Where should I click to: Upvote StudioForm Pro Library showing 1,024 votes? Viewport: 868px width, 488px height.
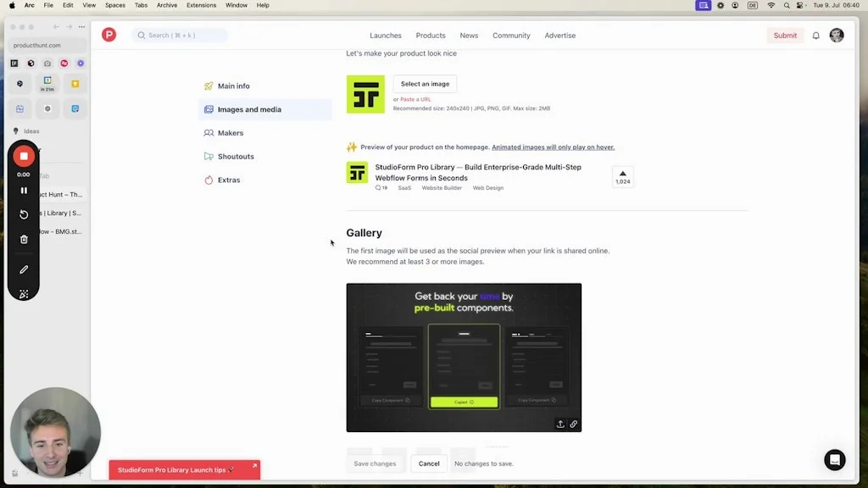(x=623, y=176)
